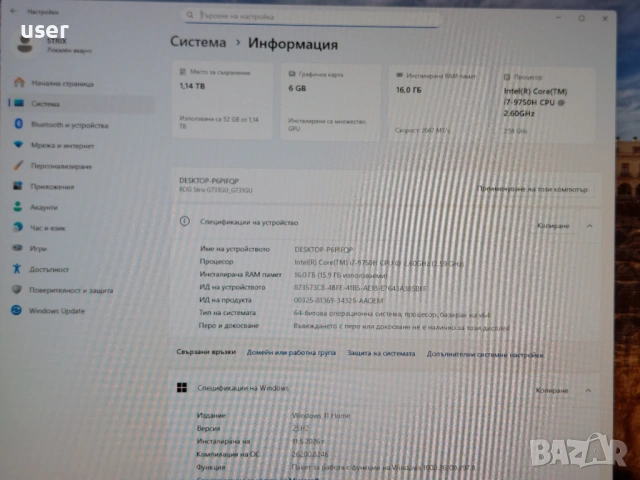Click the Акаунти person icon
Viewport: 640px width, 480px height.
point(18,206)
